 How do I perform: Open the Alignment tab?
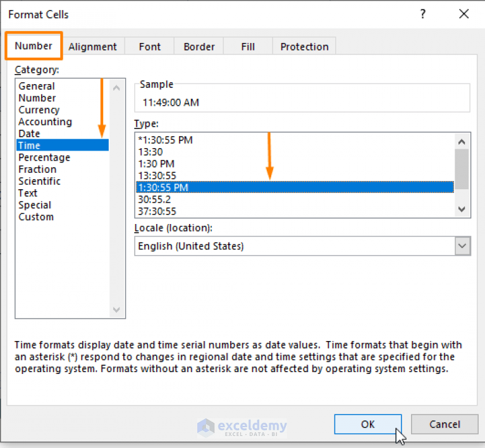coord(93,46)
